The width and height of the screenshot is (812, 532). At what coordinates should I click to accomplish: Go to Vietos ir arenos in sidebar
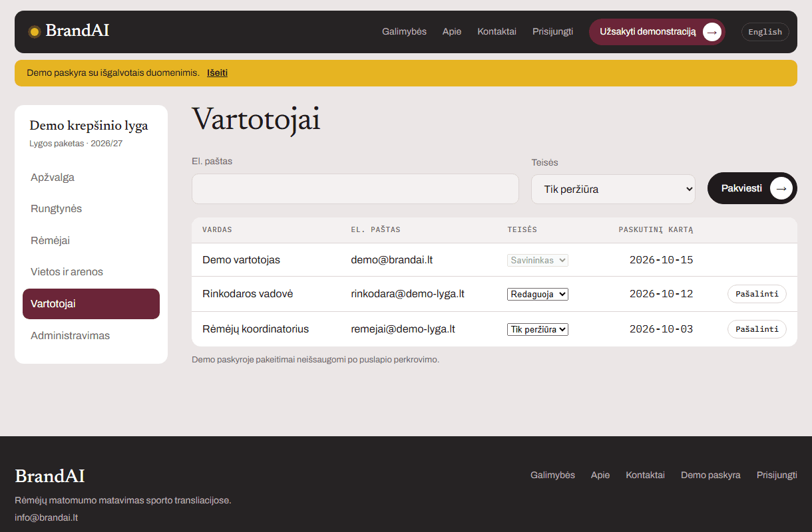pyautogui.click(x=91, y=272)
